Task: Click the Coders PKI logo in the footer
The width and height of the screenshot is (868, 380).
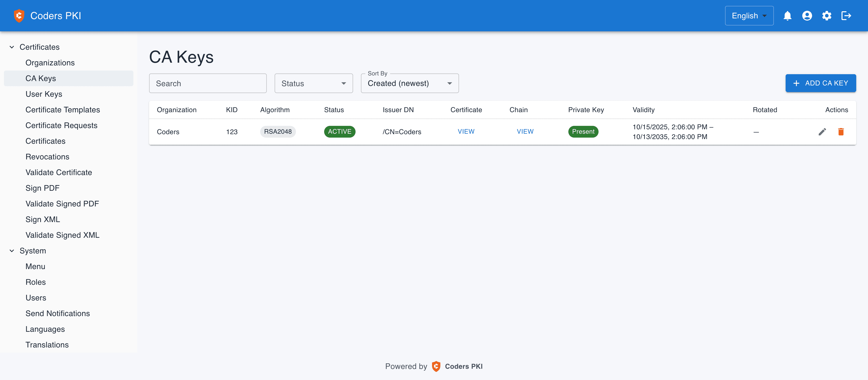Action: [436, 366]
